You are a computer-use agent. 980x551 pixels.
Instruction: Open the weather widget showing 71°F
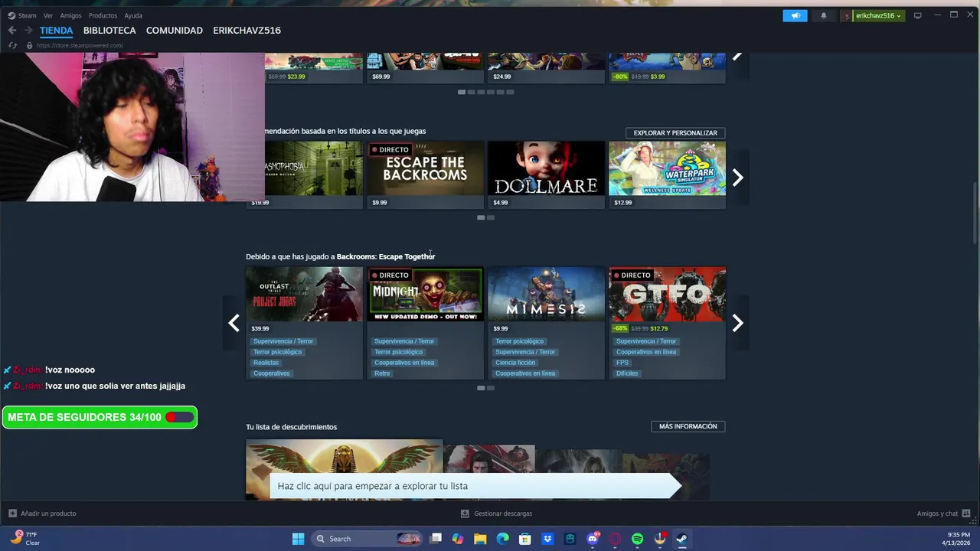tap(24, 539)
